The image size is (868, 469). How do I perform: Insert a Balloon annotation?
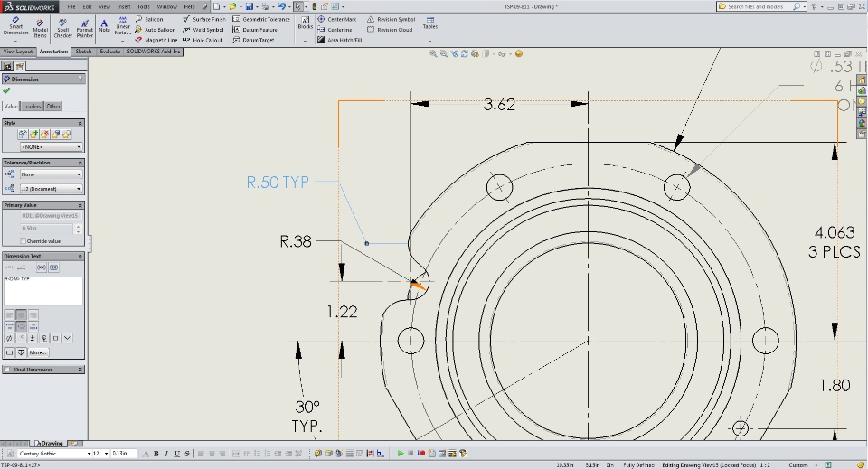[149, 19]
